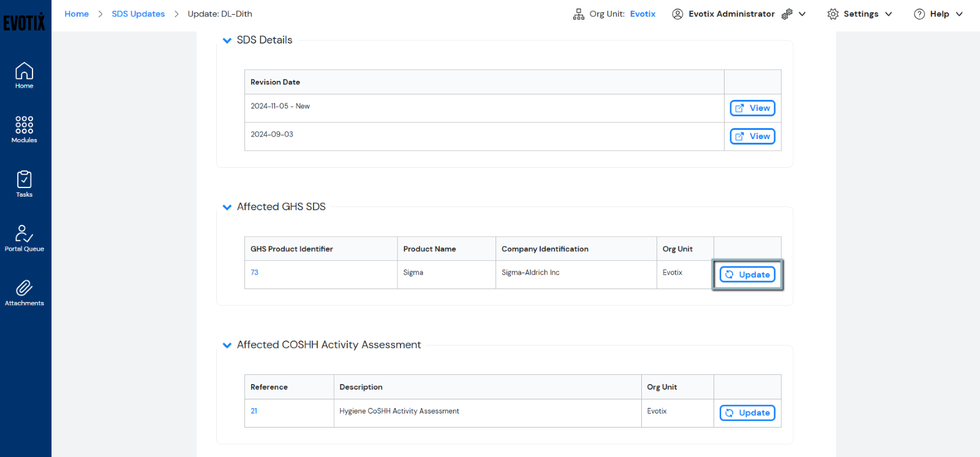Update the Sigma GHS SDS row
980x457 pixels.
747,275
